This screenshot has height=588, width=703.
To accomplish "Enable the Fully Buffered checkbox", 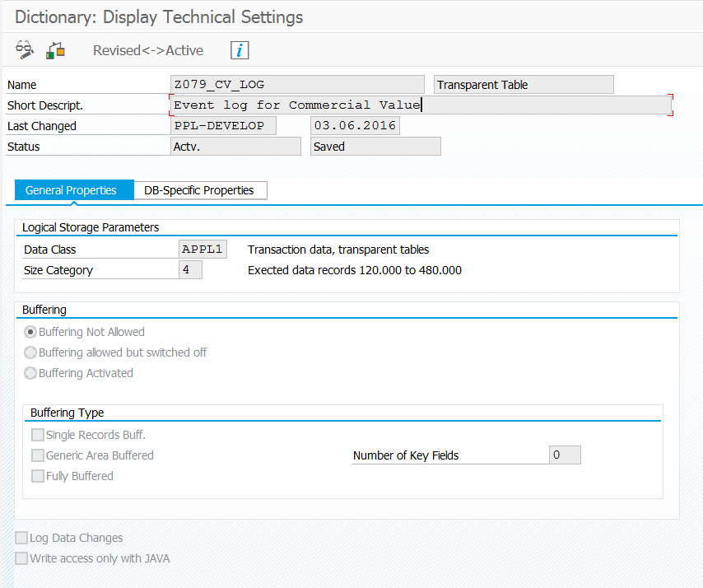I will coord(37,475).
